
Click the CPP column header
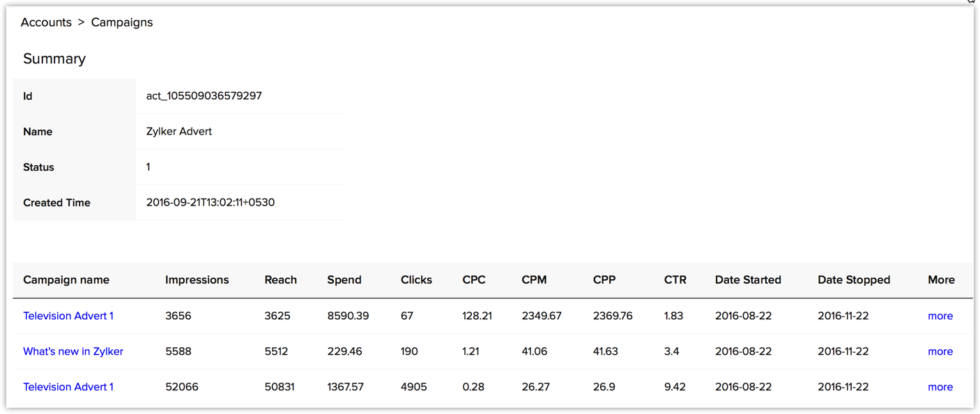pos(604,279)
